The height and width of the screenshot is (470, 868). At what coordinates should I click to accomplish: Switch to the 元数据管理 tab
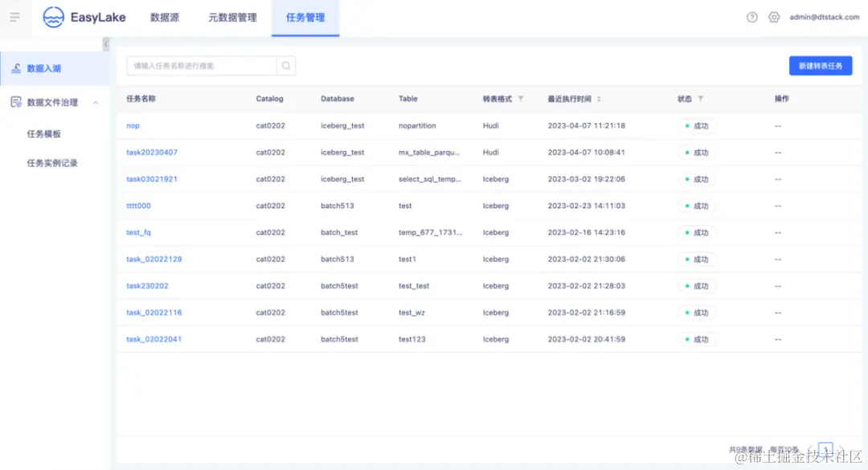[231, 16]
